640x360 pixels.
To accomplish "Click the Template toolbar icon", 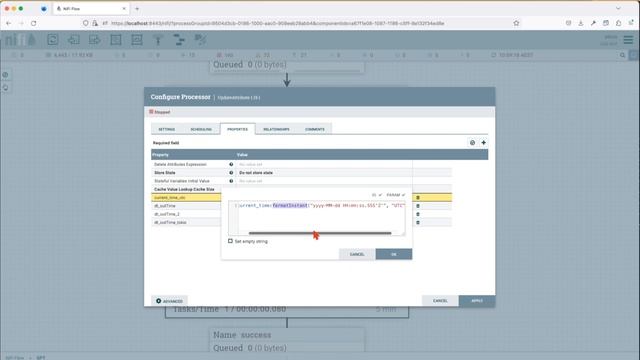I will 179,40.
